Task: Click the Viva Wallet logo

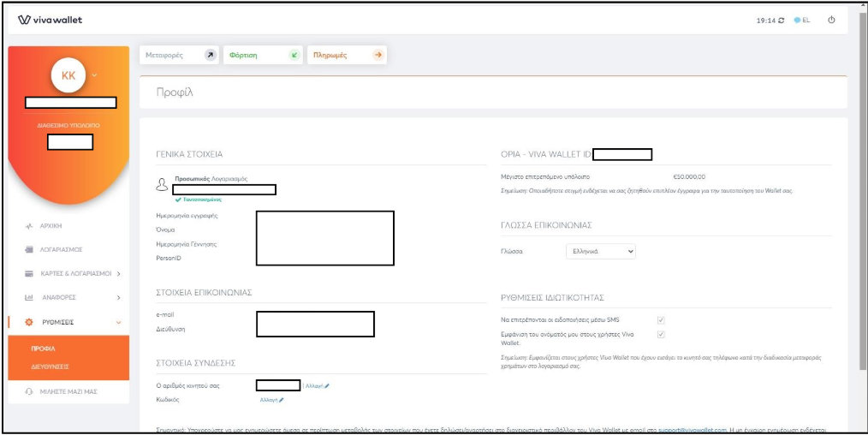Action: coord(50,21)
